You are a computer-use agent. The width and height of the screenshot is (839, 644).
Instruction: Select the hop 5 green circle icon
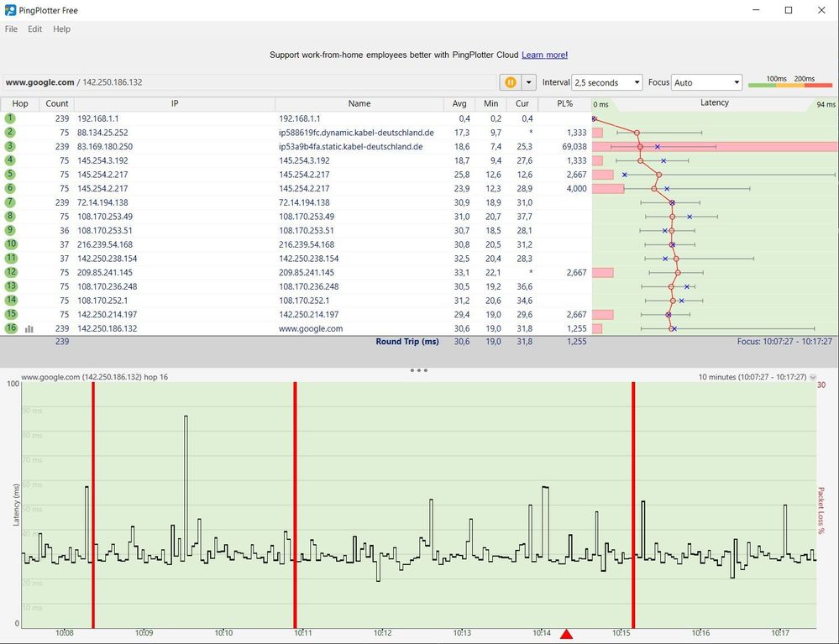click(x=10, y=174)
